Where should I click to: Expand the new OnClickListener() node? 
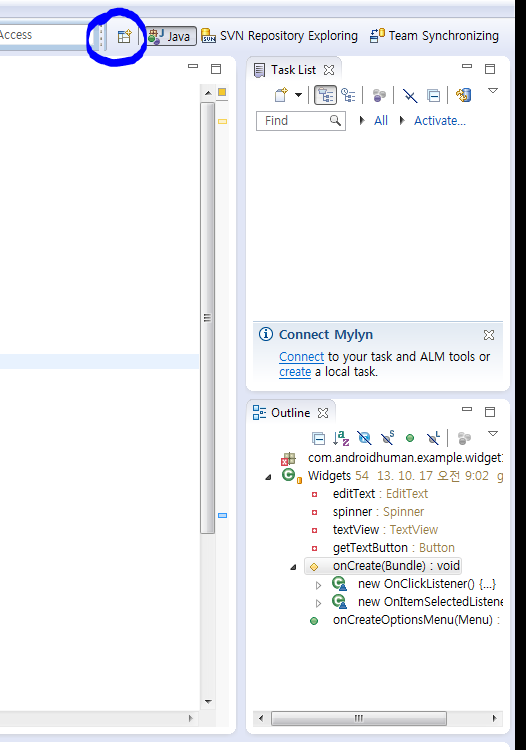pyautogui.click(x=318, y=585)
